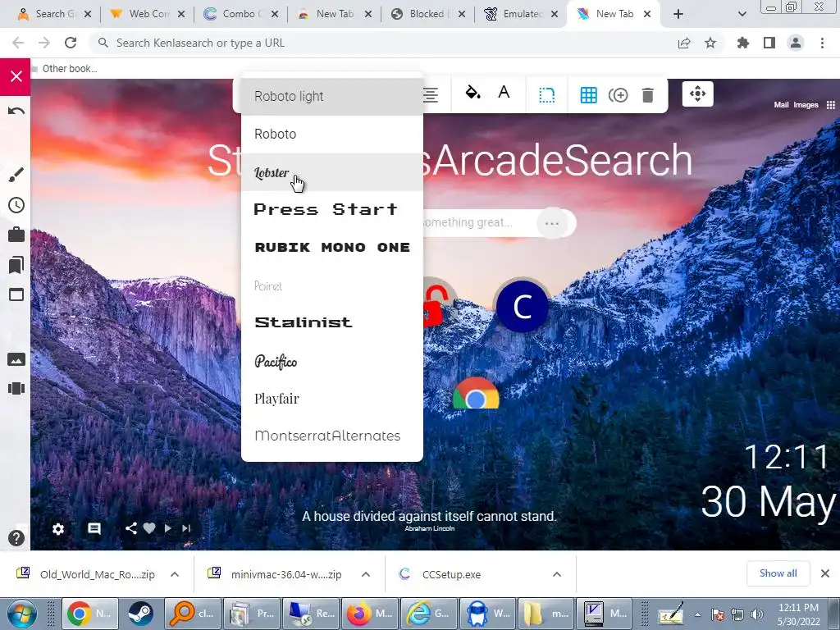Close the pink customization sidebar
The image size is (840, 630).
point(16,76)
